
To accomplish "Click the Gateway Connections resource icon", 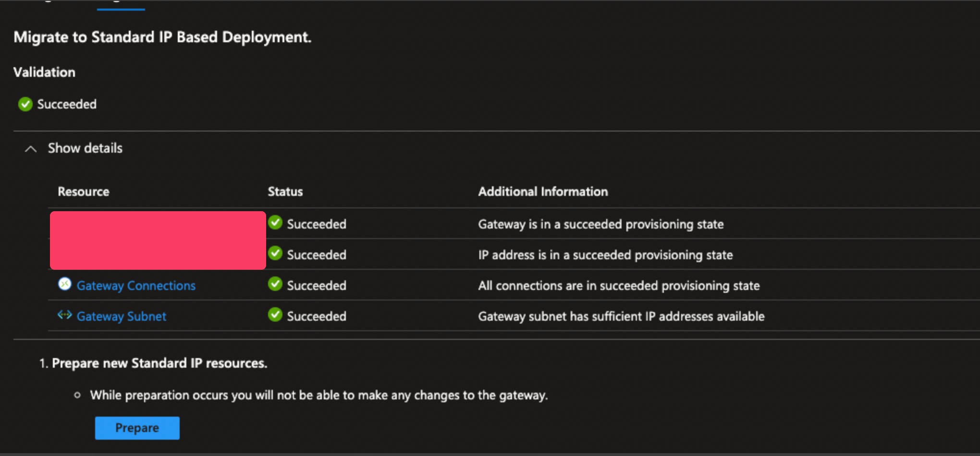I will point(65,285).
